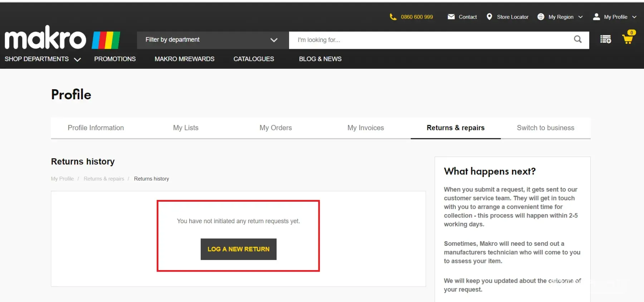Select the Switch to business tab

point(545,128)
